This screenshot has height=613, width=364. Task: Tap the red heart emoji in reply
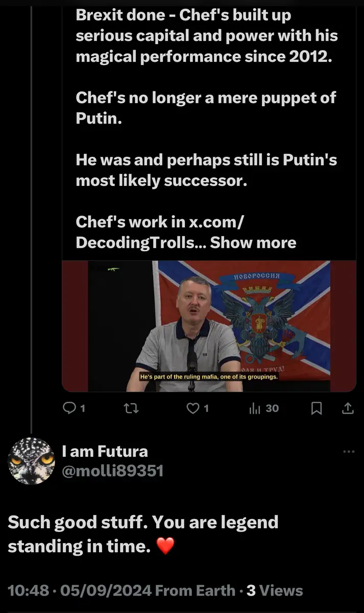coord(165,547)
